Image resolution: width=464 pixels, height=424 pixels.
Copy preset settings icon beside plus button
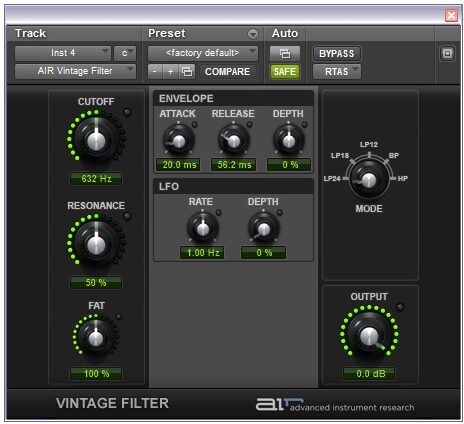tap(187, 71)
